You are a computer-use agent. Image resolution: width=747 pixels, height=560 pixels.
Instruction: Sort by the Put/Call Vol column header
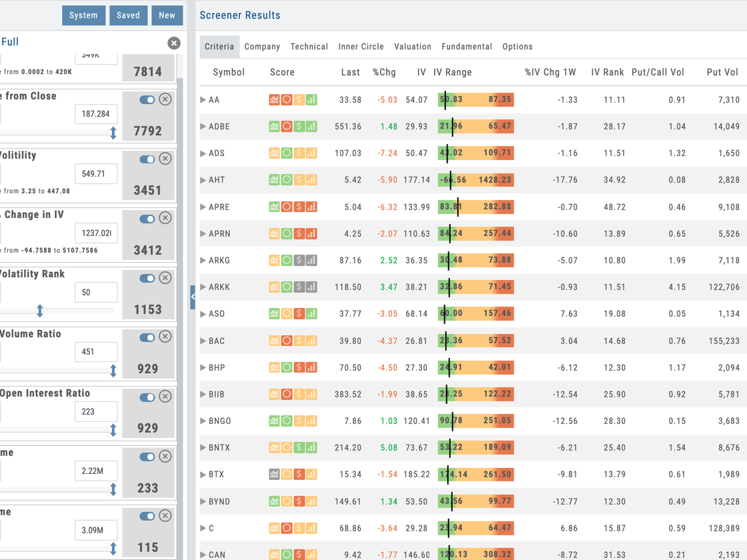pyautogui.click(x=658, y=73)
